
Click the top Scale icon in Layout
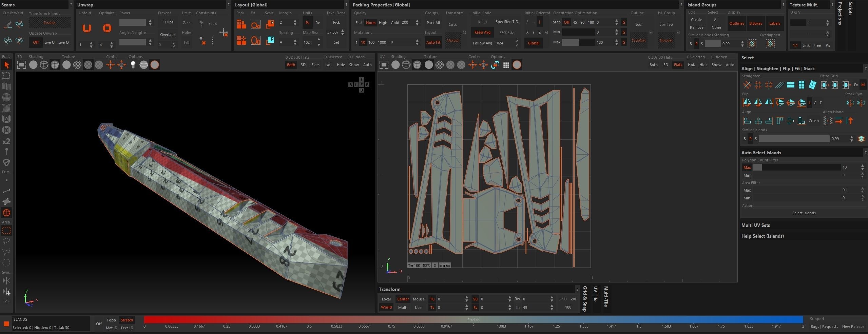point(270,24)
